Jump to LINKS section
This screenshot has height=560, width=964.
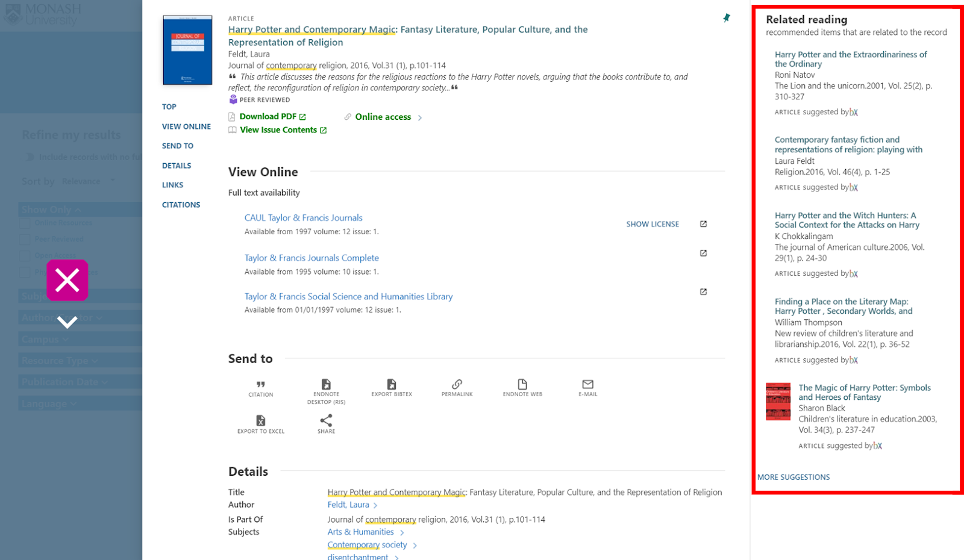click(x=172, y=185)
